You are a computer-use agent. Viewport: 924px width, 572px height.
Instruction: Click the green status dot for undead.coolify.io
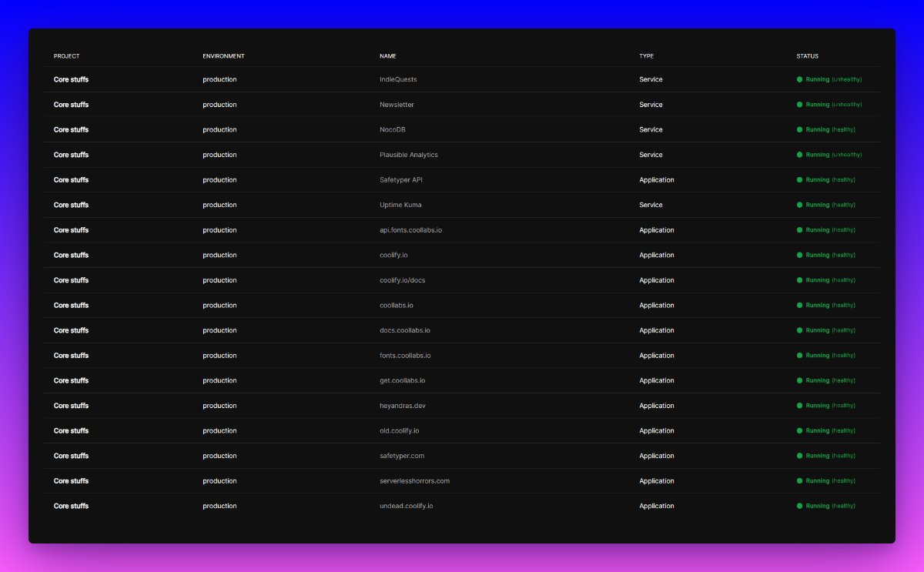tap(799, 506)
